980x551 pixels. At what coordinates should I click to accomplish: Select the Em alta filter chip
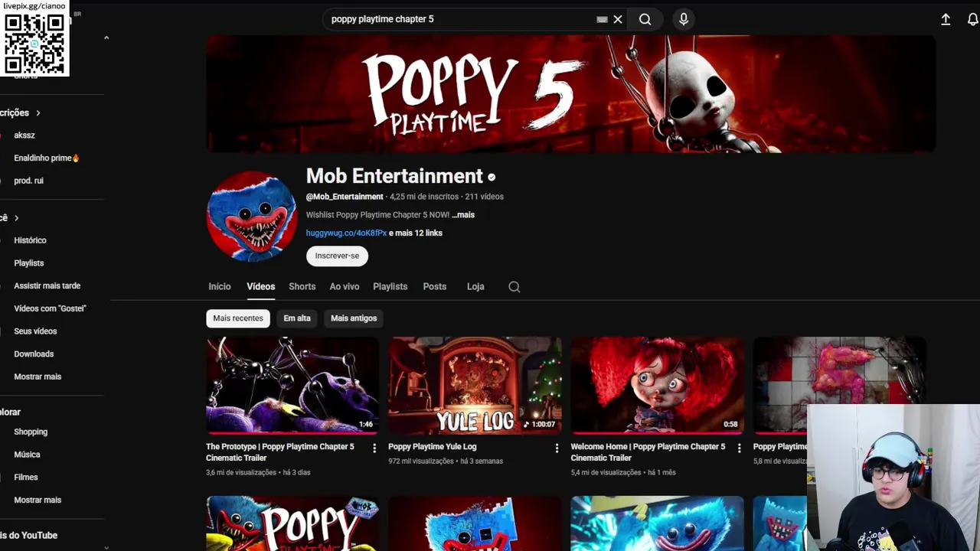click(297, 318)
